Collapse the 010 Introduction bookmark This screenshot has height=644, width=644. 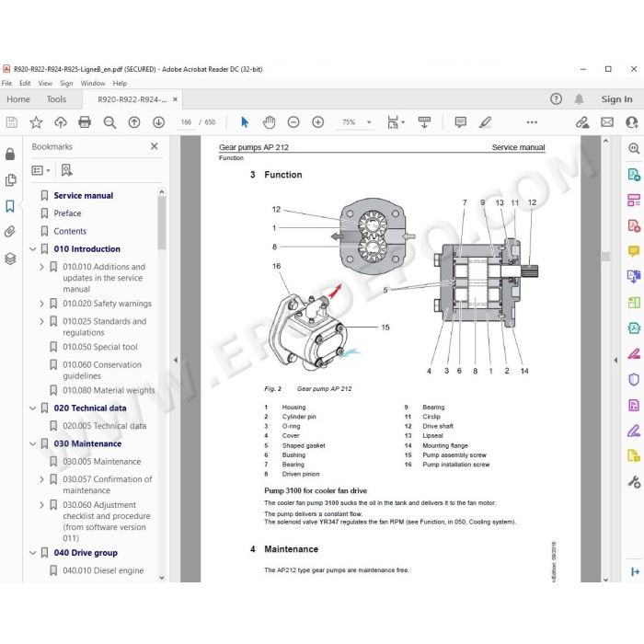(x=33, y=249)
